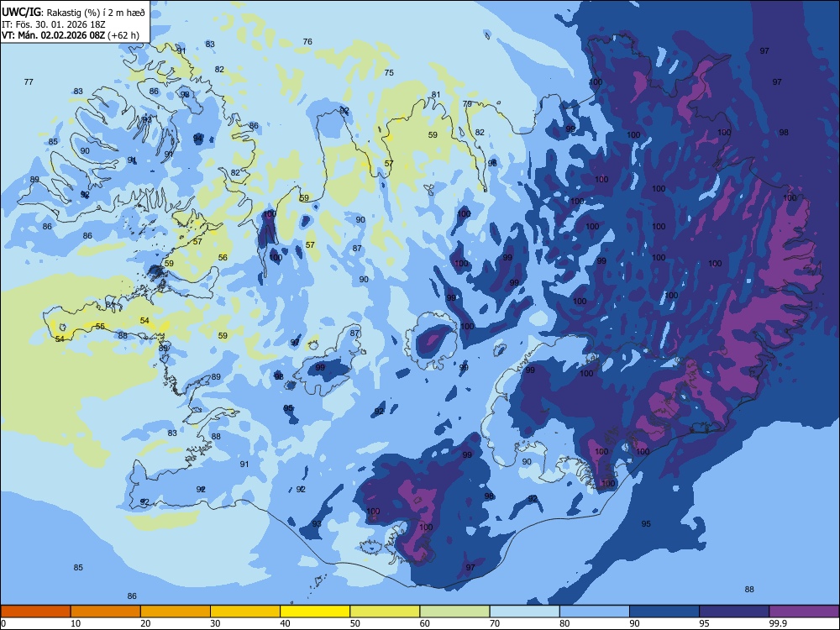Pick the light green 60–70 legend swatch

tap(454, 612)
